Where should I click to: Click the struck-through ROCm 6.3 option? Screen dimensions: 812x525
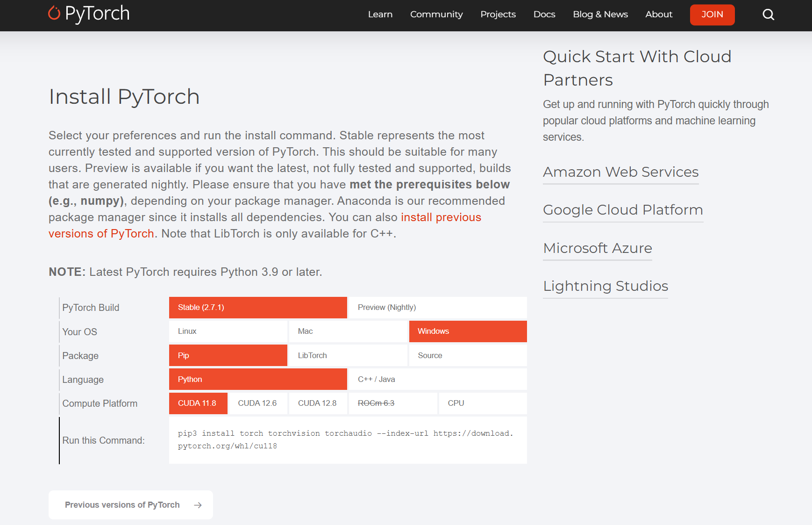click(393, 403)
